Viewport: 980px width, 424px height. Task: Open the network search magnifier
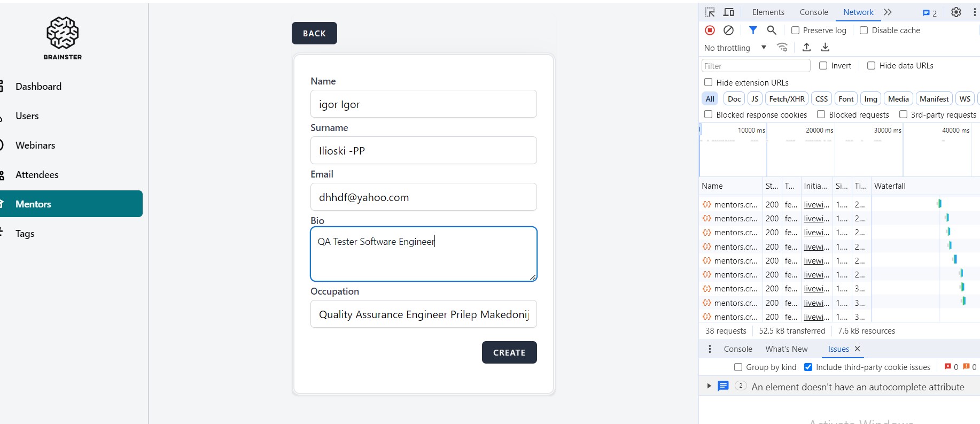(772, 30)
